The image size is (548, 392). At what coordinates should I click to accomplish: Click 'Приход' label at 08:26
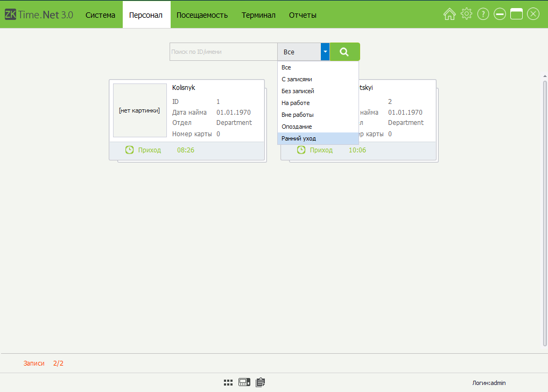[150, 150]
